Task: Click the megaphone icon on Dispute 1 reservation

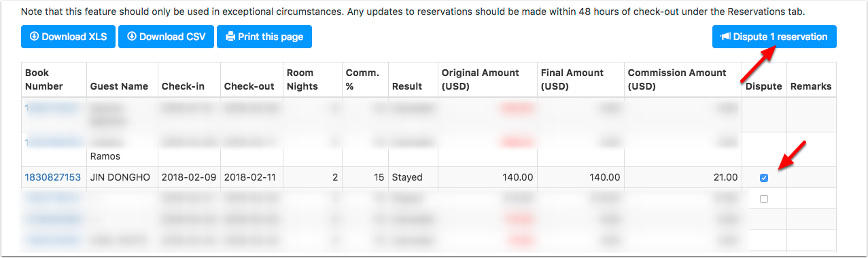Action: coord(725,37)
